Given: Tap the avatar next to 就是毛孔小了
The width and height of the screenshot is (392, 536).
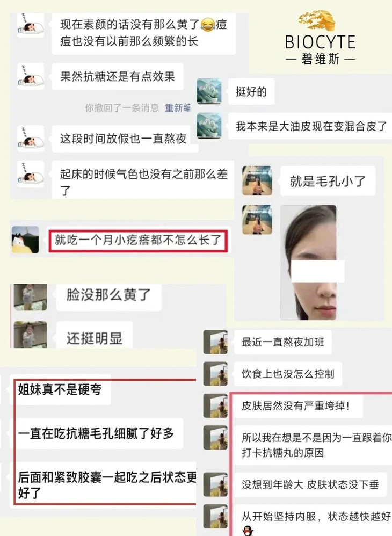Looking at the screenshot, I should coord(257,181).
